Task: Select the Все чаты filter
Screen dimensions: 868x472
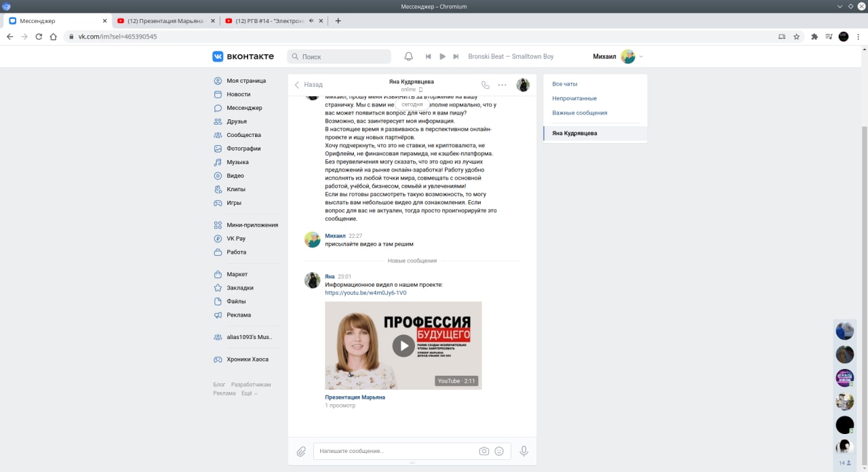Action: point(565,84)
